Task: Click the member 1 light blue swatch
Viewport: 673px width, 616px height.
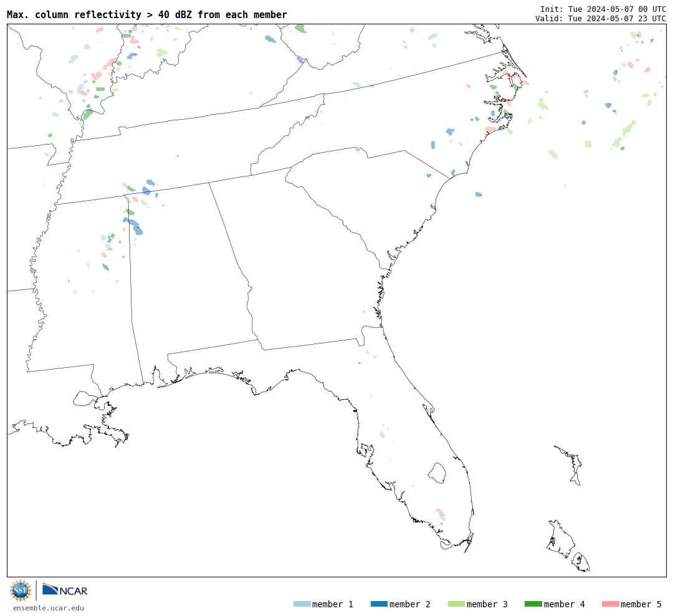Action: 302,604
